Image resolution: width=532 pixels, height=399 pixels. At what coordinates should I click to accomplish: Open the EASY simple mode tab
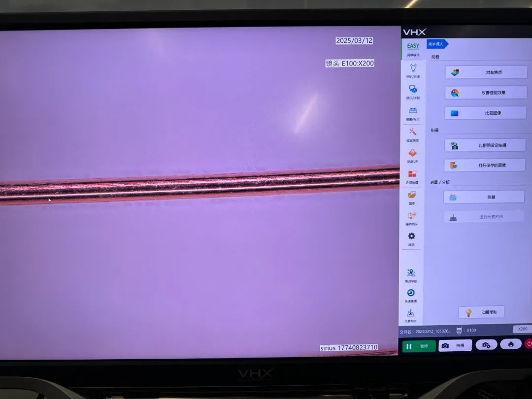tap(413, 49)
